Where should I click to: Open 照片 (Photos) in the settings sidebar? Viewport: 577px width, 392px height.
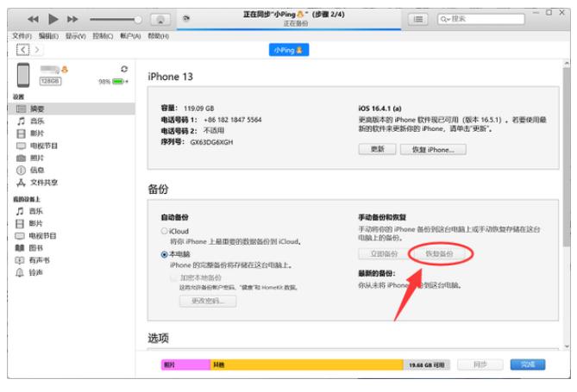[x=36, y=159]
